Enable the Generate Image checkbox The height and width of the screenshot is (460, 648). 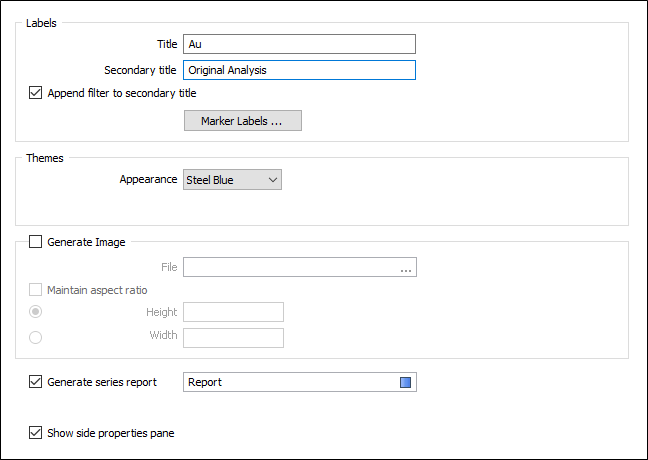(x=36, y=241)
